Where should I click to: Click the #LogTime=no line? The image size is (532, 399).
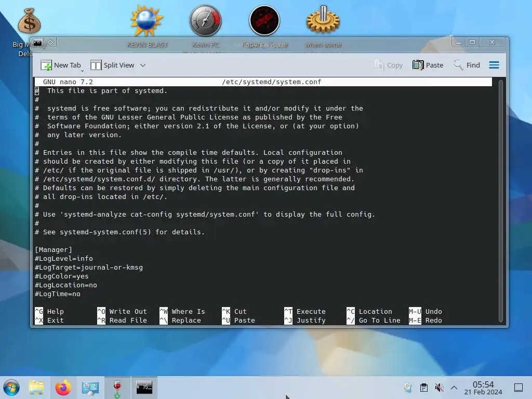click(57, 294)
